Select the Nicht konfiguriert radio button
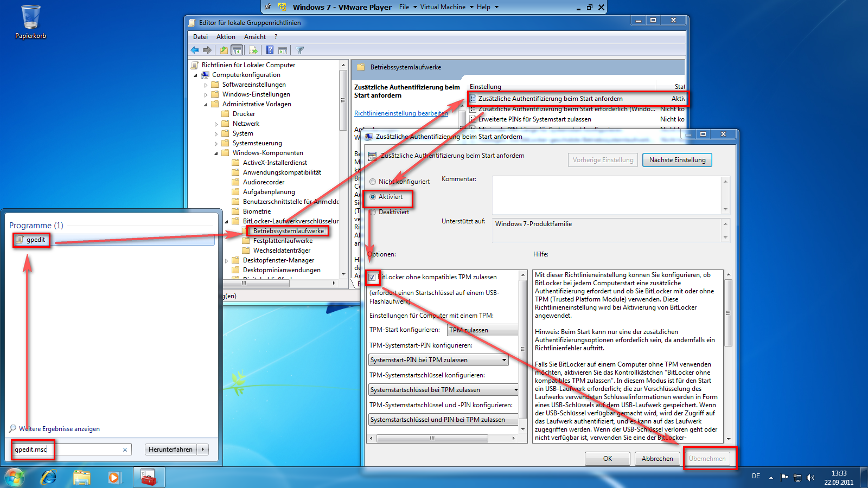This screenshot has width=868, height=488. pyautogui.click(x=373, y=182)
